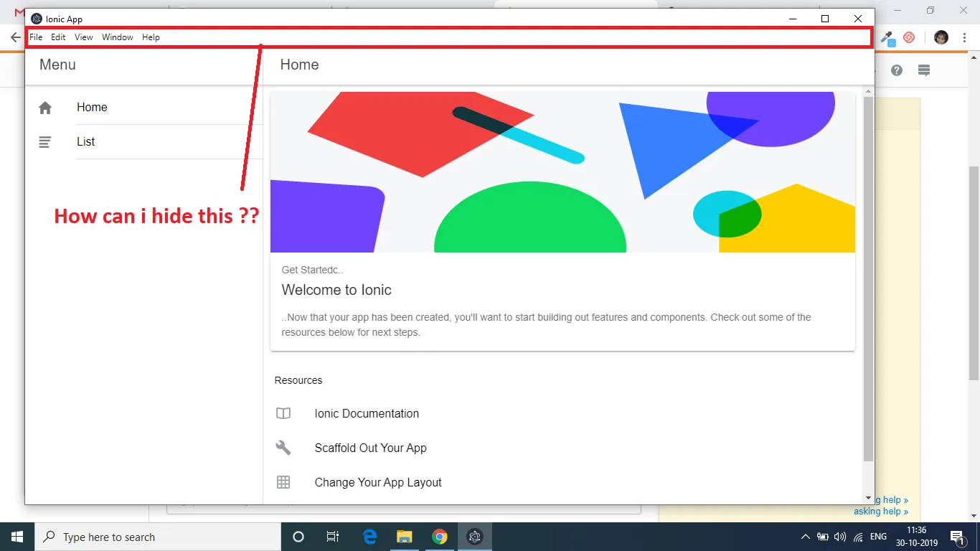Click the Ionic App scrollbar up arrow
This screenshot has width=980, height=551.
coord(868,91)
